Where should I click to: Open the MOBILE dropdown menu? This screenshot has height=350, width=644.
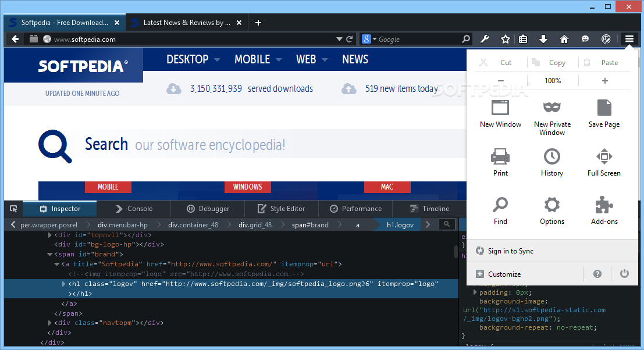[258, 59]
